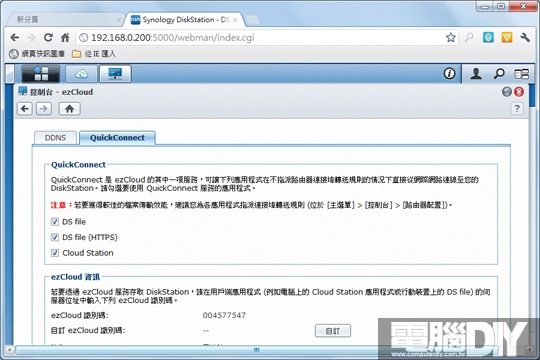Click the ezCloud information section heading
540x360 pixels.
pyautogui.click(x=75, y=277)
